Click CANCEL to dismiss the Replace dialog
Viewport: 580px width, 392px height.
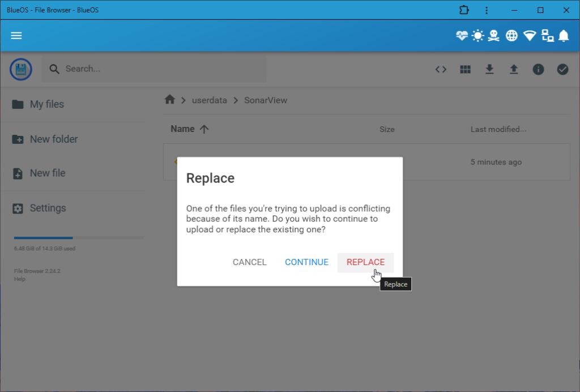249,262
